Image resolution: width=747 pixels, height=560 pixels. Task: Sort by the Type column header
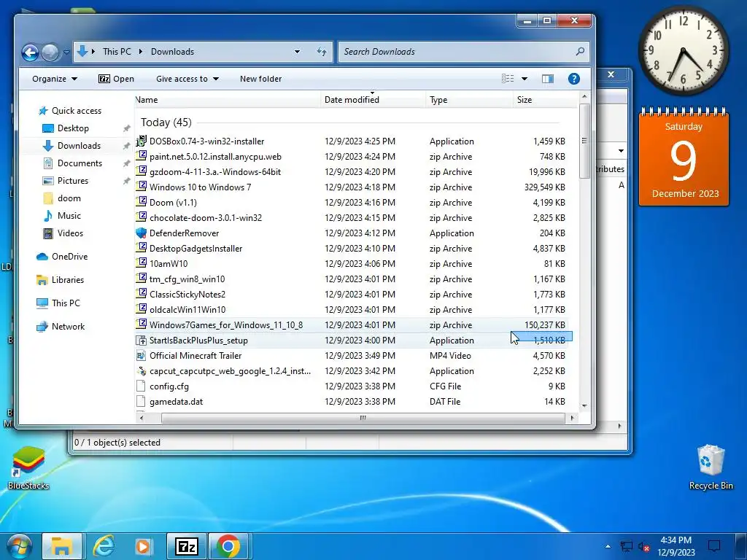pos(469,99)
